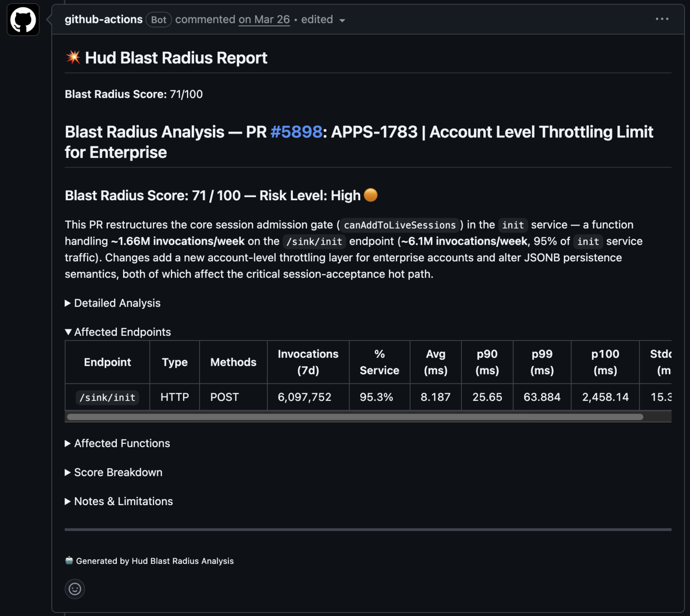Open the 'on Mar 26' timestamp link
The image size is (690, 616).
[x=264, y=19]
